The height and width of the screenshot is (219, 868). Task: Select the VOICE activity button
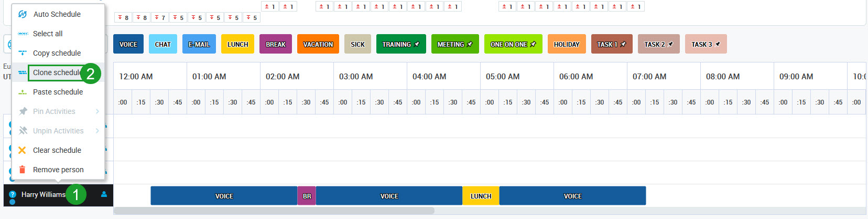[x=128, y=44]
